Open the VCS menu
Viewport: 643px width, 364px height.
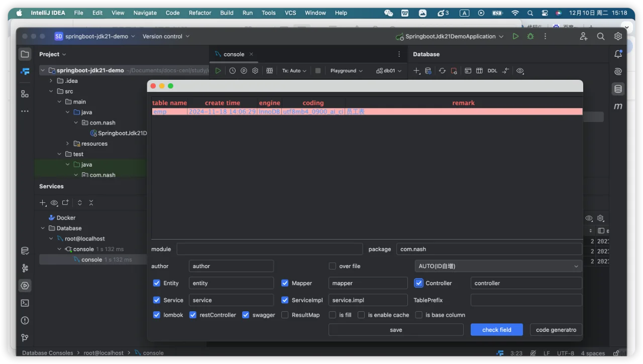point(290,13)
